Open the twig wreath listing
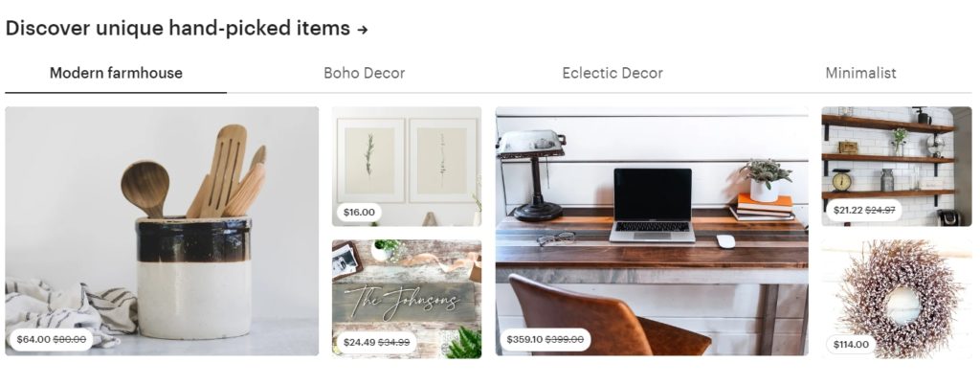 coord(896,299)
